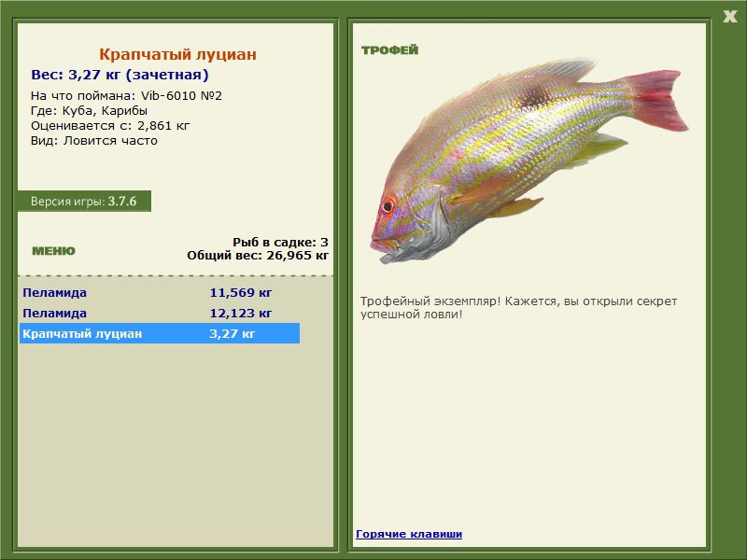Click Рыб в садке: 3 text
This screenshot has width=747, height=560.
pyautogui.click(x=281, y=243)
